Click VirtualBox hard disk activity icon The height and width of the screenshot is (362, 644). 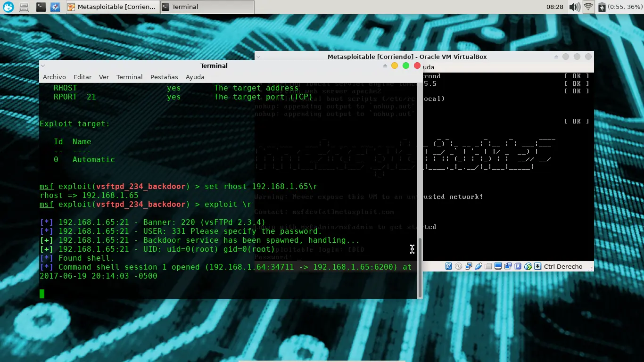coord(448,266)
